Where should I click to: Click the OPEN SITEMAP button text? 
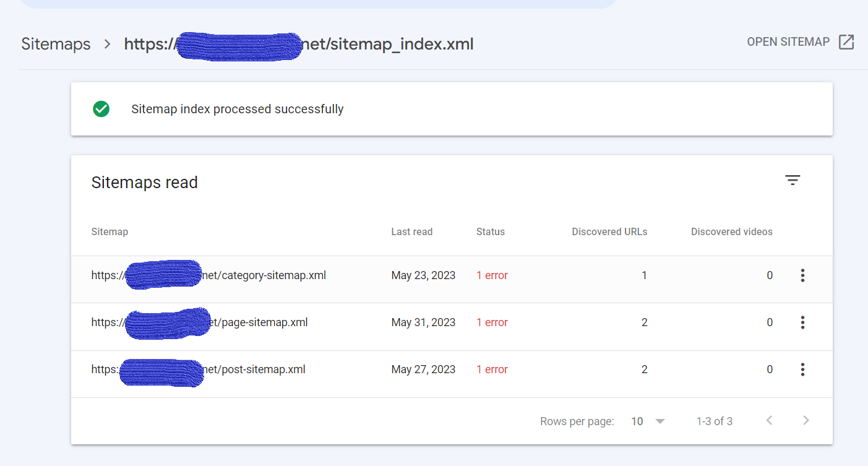[x=788, y=42]
